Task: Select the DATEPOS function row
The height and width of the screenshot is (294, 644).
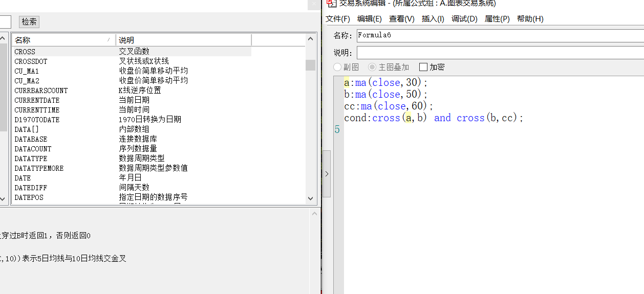Action: tap(132, 197)
